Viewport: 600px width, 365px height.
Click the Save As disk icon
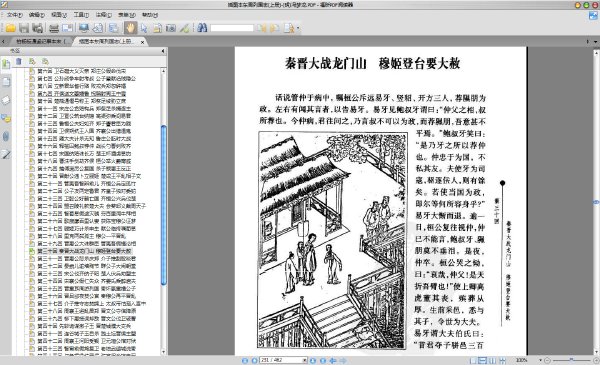[x=37, y=28]
